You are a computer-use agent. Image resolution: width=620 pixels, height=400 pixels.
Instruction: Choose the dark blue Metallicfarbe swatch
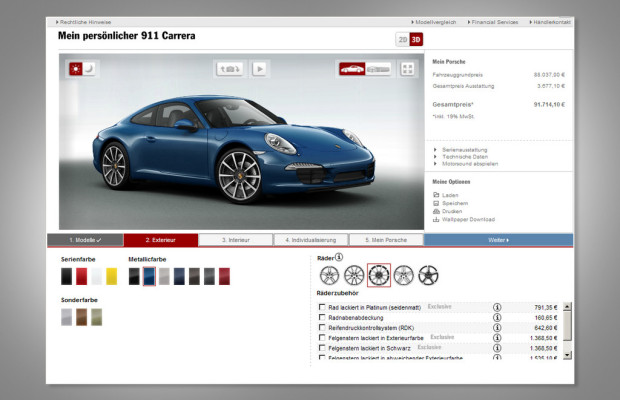tap(179, 276)
